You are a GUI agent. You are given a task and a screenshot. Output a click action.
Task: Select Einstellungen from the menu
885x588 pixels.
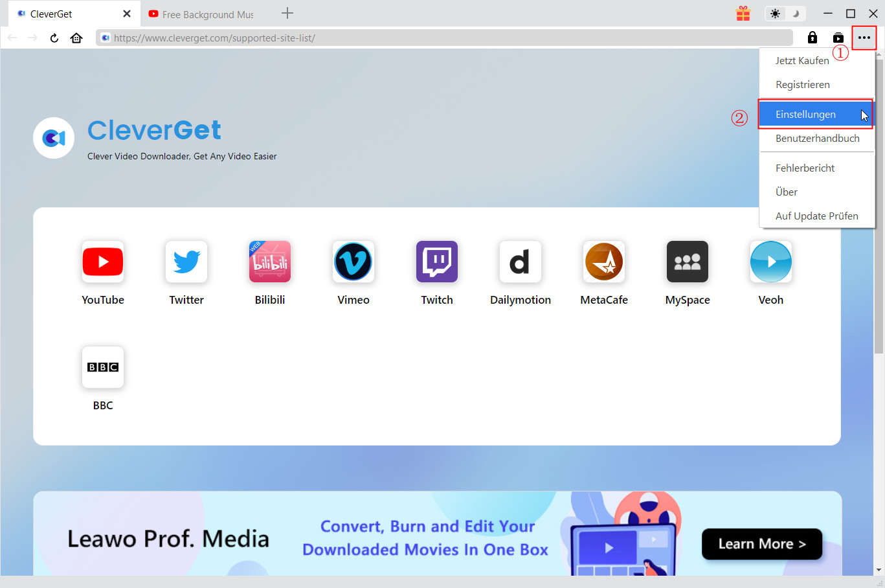click(x=805, y=115)
